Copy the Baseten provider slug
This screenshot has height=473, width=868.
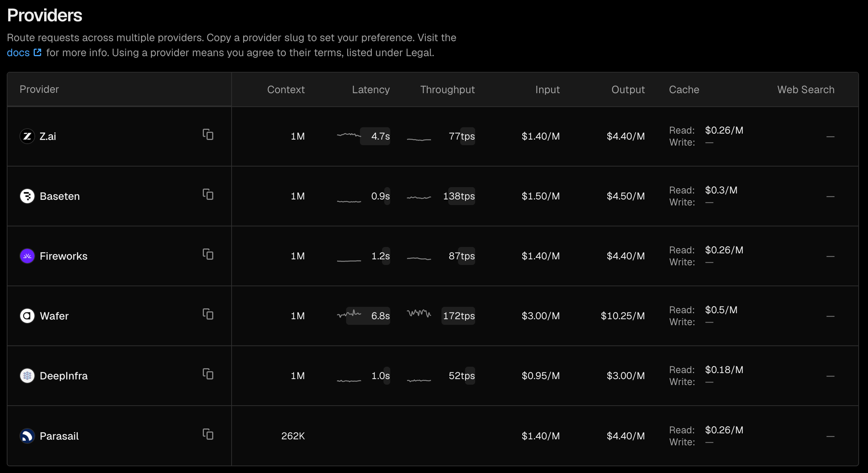pyautogui.click(x=208, y=194)
